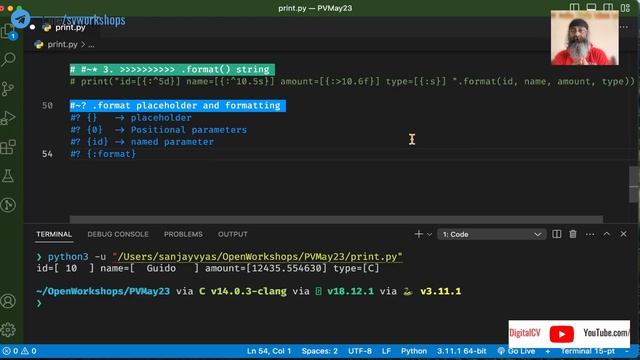Click the '{} → placeholder' comment line
This screenshot has height=360, width=640.
[x=131, y=118]
